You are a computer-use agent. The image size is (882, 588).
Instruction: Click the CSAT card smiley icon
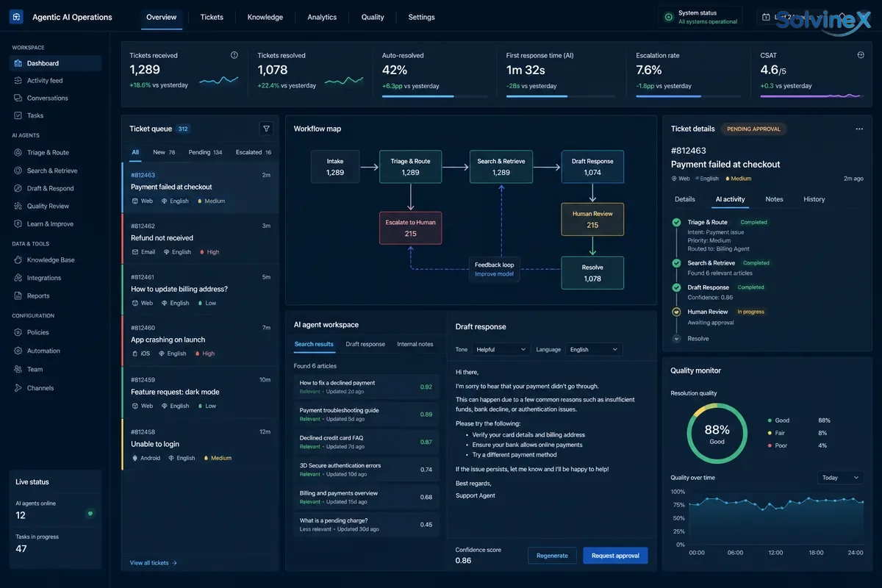(x=861, y=55)
